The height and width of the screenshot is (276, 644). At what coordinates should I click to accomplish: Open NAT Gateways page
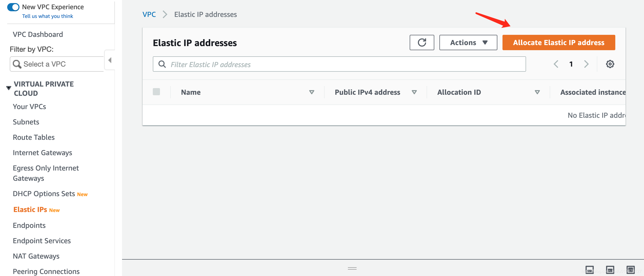(36, 256)
